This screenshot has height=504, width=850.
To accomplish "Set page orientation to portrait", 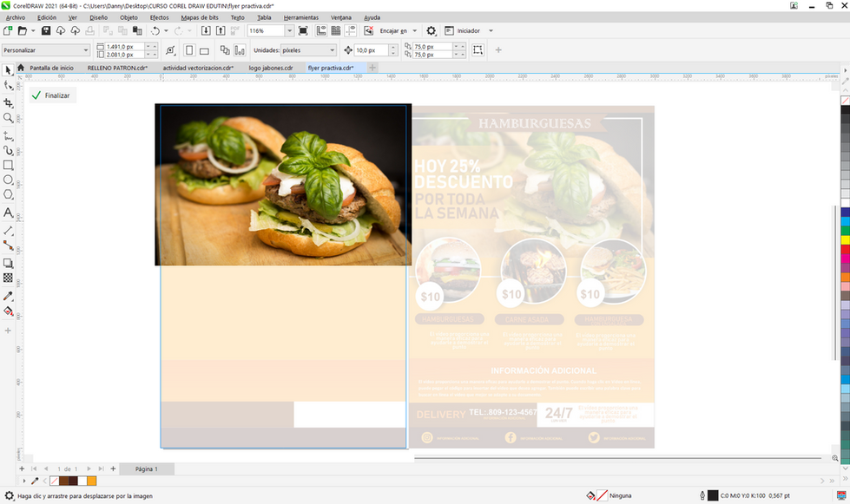I will [189, 50].
